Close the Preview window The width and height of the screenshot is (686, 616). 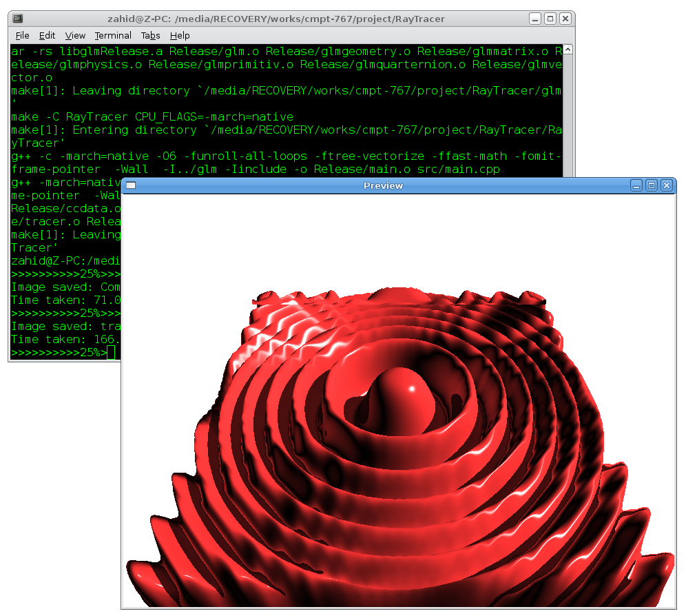tap(666, 185)
